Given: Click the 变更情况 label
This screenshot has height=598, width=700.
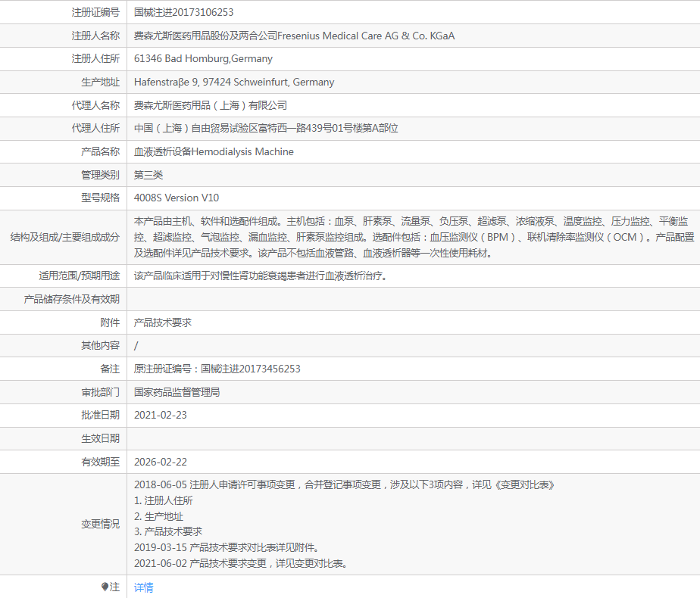Looking at the screenshot, I should tap(101, 524).
